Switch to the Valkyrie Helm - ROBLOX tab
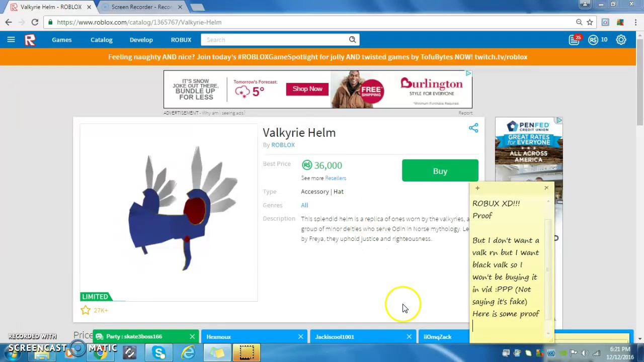Image resolution: width=644 pixels, height=362 pixels. point(51,7)
